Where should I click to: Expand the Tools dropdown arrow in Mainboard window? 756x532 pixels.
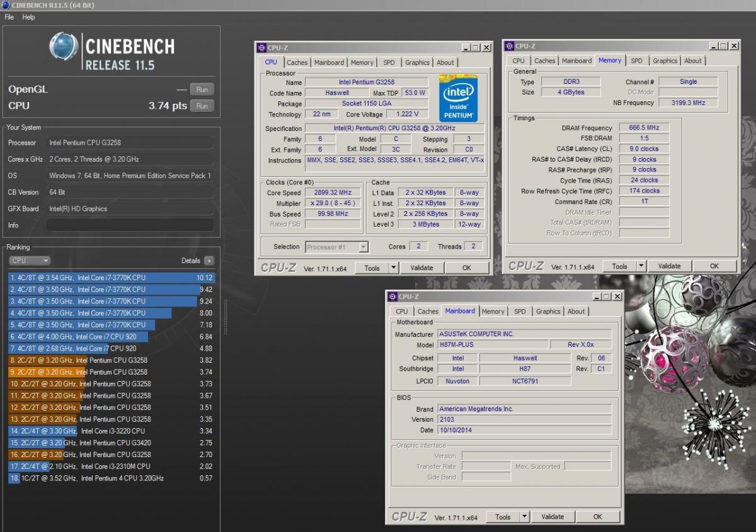click(524, 517)
